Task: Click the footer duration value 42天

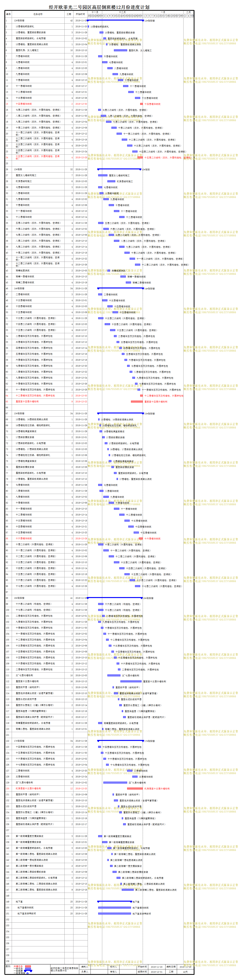Action: (x=185, y=972)
